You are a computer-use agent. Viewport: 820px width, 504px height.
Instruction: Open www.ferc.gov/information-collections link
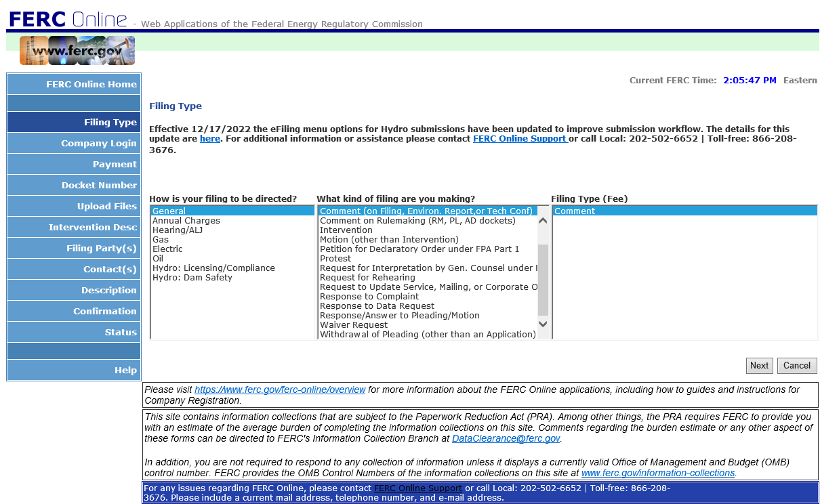tap(658, 473)
